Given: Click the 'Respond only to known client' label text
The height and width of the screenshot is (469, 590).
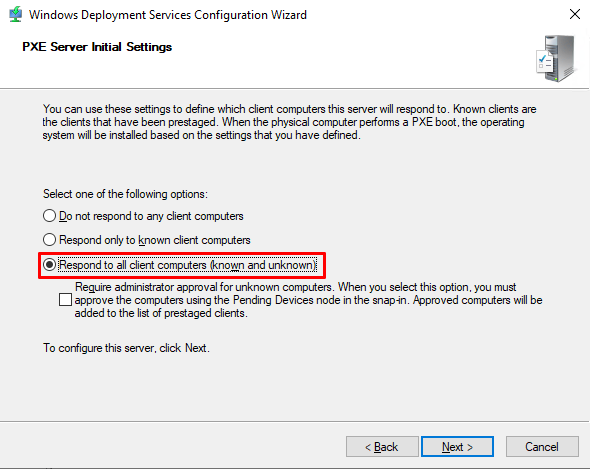Looking at the screenshot, I should click(x=155, y=240).
